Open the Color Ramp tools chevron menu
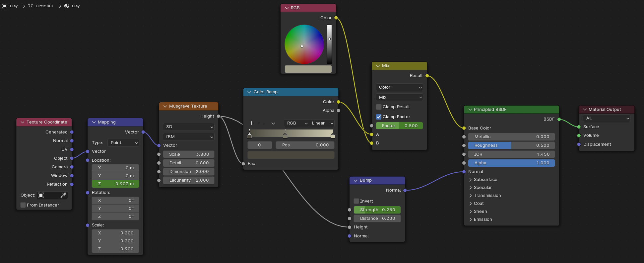 [x=273, y=123]
